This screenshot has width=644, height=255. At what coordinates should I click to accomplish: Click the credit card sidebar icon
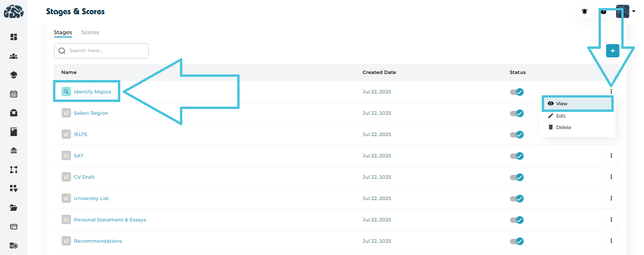point(14,227)
